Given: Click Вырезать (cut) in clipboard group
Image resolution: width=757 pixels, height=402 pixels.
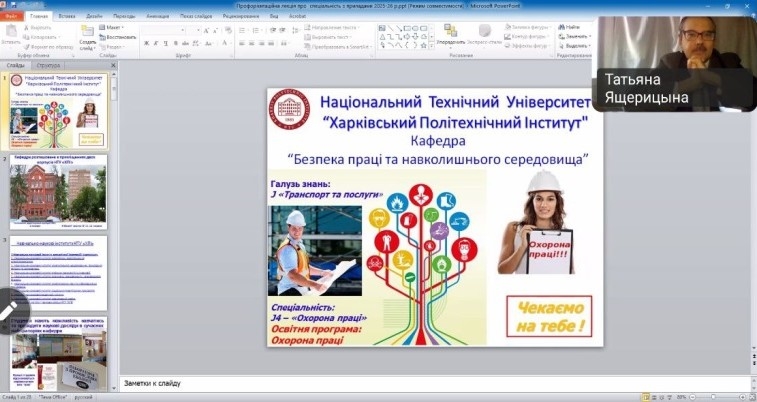Looking at the screenshot, I should pos(38,28).
